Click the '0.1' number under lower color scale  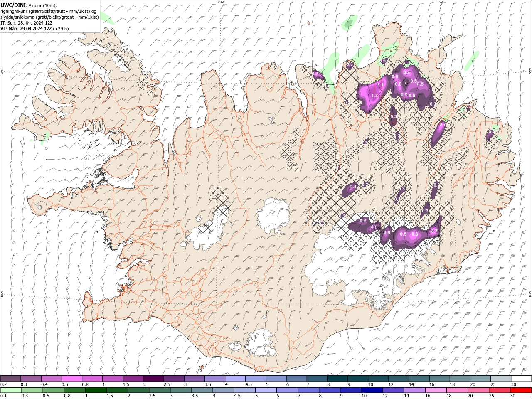4,396
